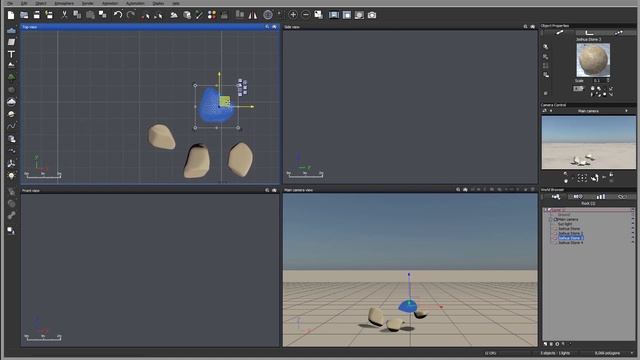Click the frame-selection icon in Camera Control
This screenshot has width=640, height=360.
pos(582,178)
